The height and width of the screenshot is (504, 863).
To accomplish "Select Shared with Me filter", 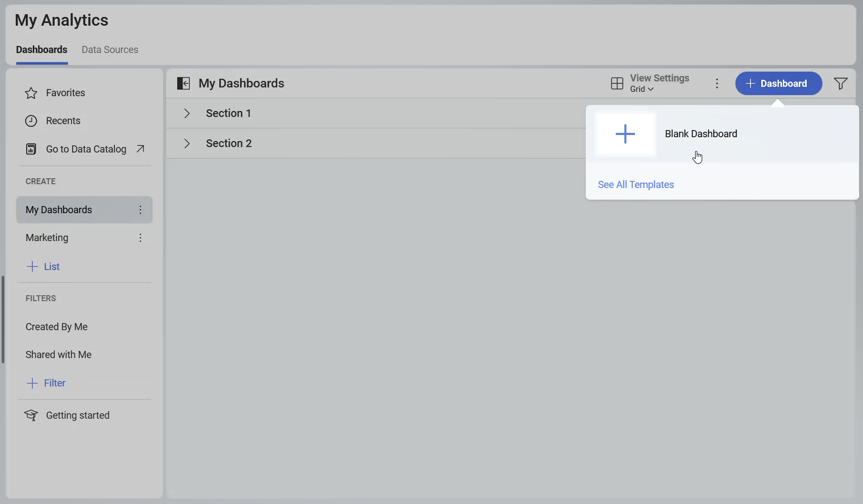I will point(59,355).
